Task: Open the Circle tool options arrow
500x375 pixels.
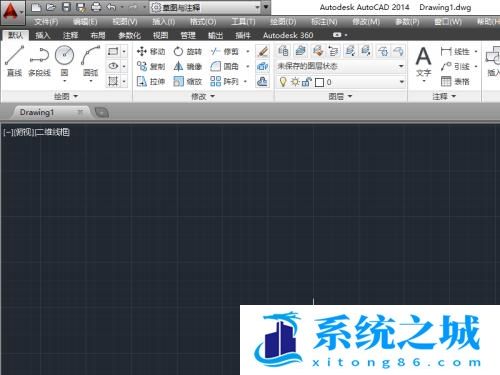Action: point(64,81)
